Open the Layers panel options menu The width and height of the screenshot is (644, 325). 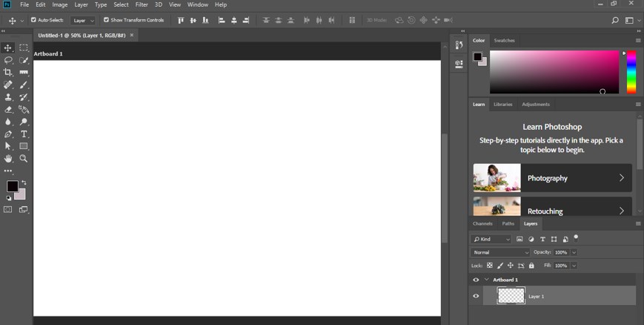(638, 224)
